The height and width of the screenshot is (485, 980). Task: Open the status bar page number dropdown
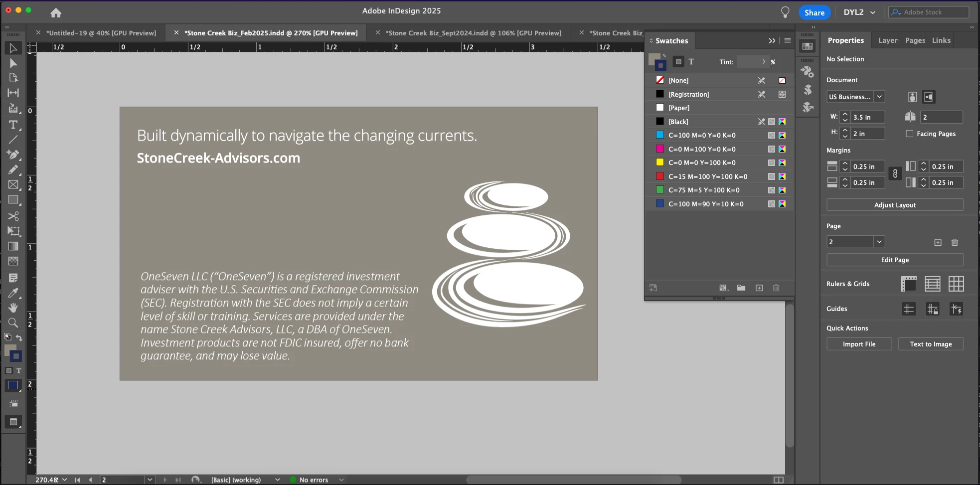point(150,480)
